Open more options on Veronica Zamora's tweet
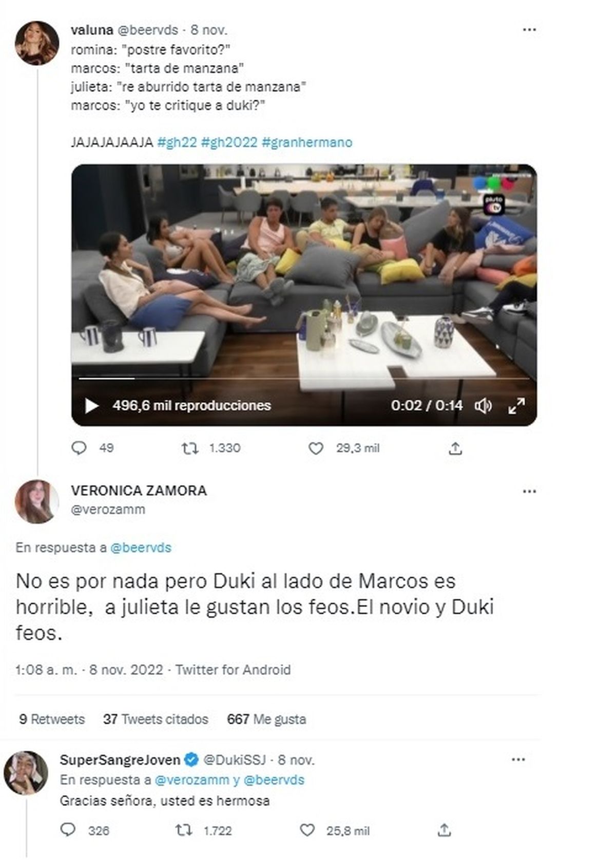Viewport: 616px width, 866px height. [529, 492]
